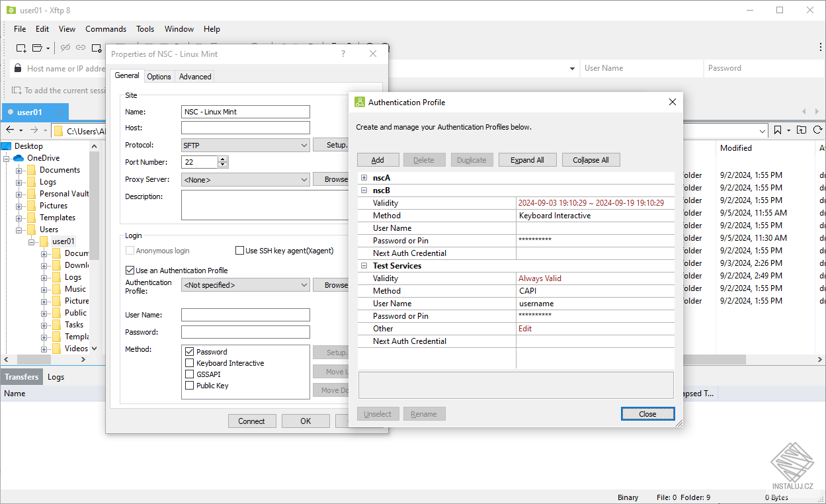826x504 pixels.
Task: Switch to the Options tab
Action: click(x=159, y=77)
